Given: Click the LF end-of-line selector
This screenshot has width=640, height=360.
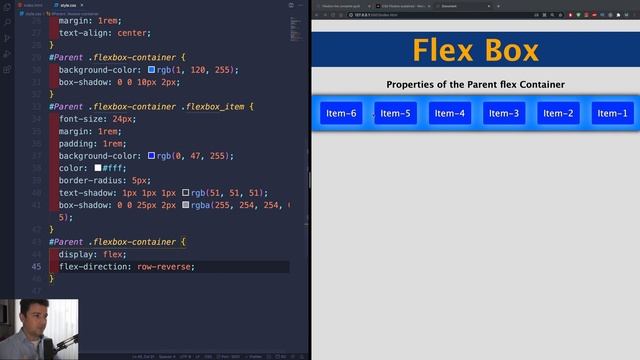Looking at the screenshot, I should [x=197, y=356].
